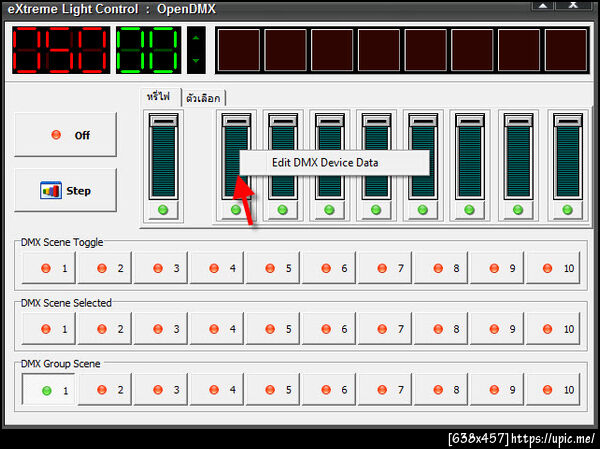Click the master fader slider handle

pos(163,121)
